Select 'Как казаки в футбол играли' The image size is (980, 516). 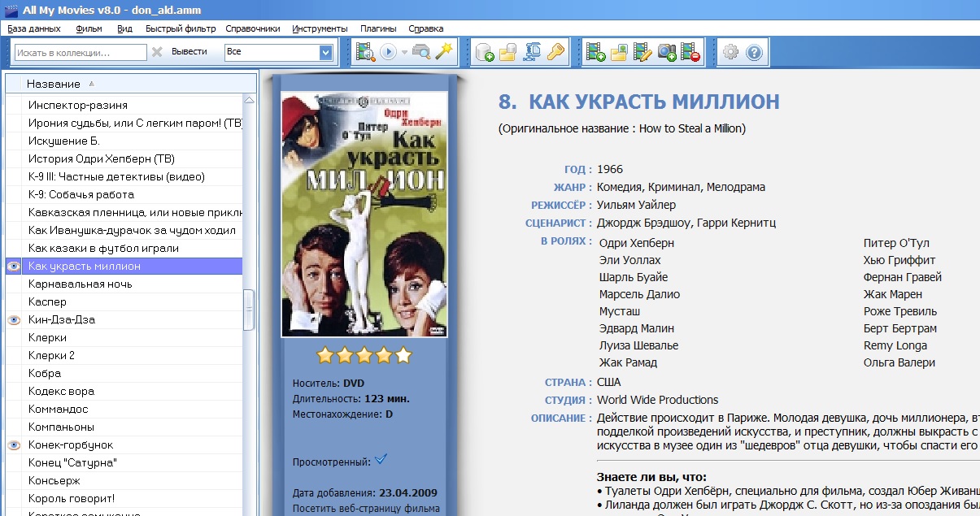[x=124, y=248]
